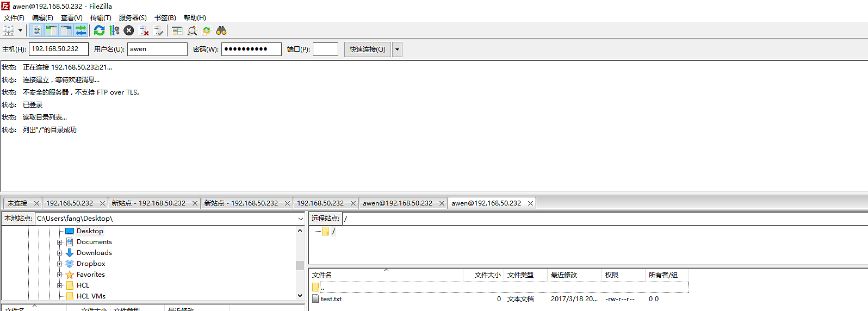Disconnect from the current server
Screen dimensions: 868x311
144,30
